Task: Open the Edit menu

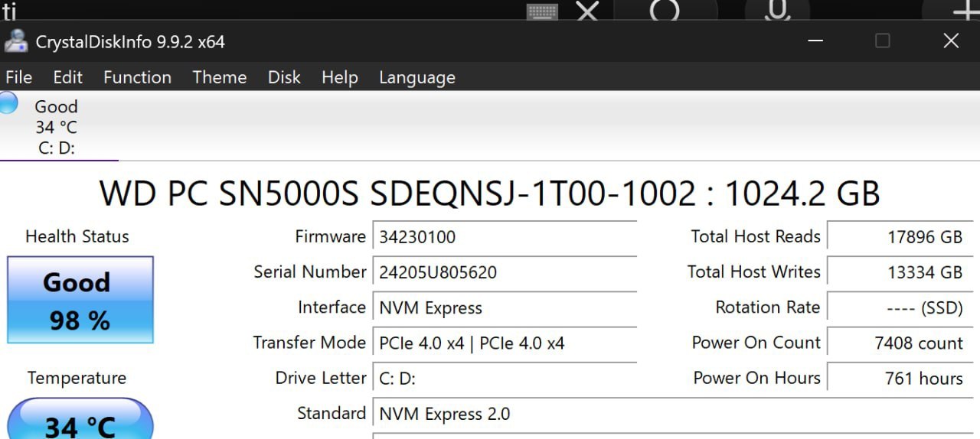Action: coord(67,77)
